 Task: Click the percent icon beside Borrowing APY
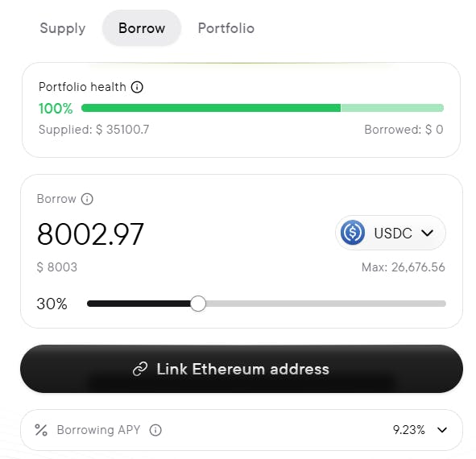point(41,430)
